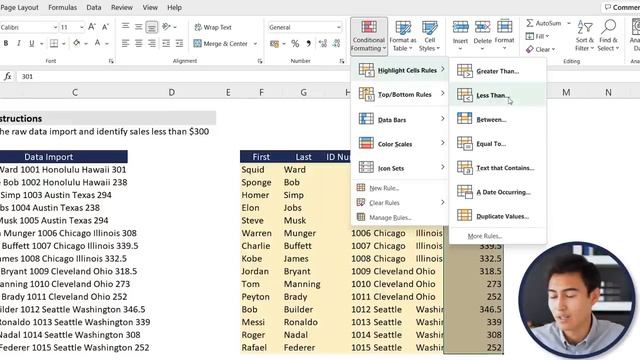The image size is (640, 360).
Task: Open Page Layout tab
Action: 19,7
